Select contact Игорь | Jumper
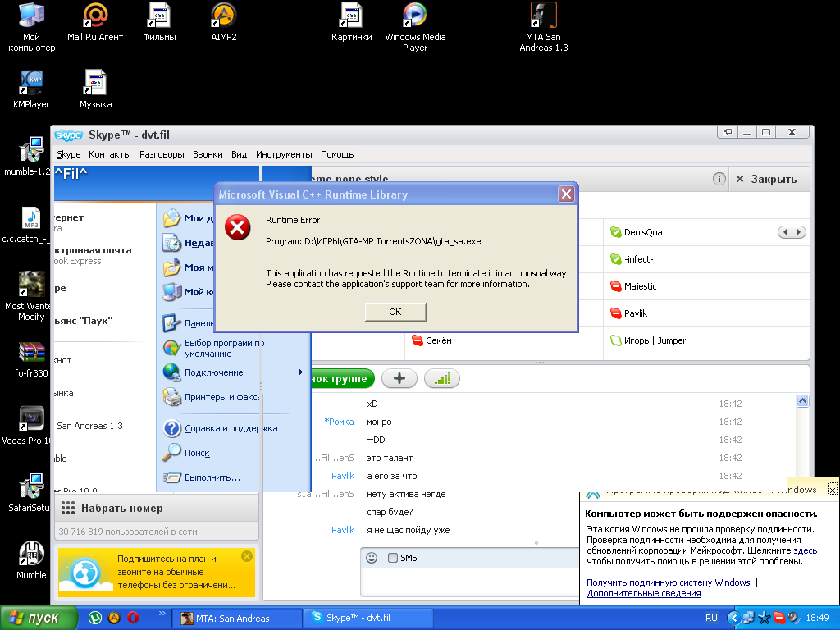840x630 pixels. pyautogui.click(x=655, y=340)
